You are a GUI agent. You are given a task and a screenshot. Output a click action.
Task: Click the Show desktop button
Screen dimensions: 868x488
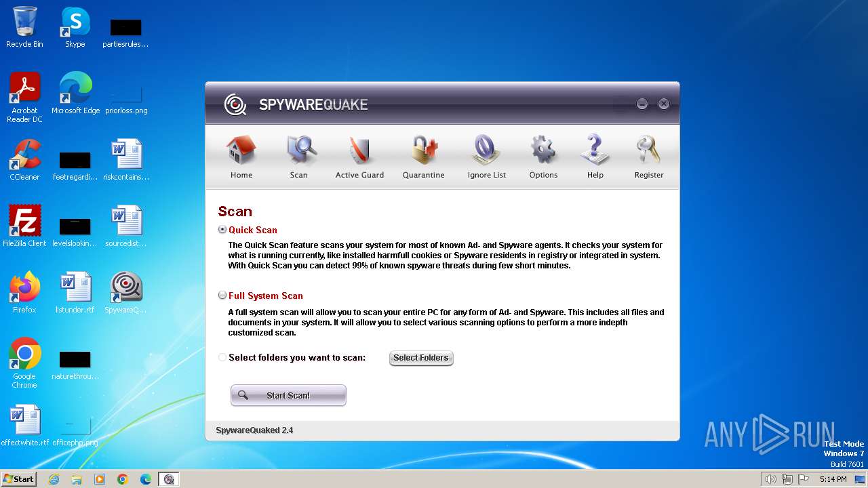pos(861,479)
